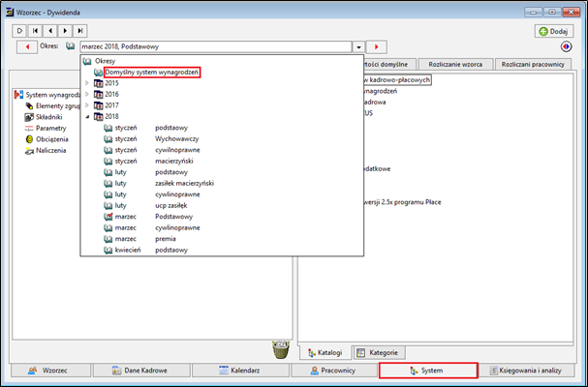Open Pracownicy bottom tab
This screenshot has height=387, width=588.
point(334,371)
